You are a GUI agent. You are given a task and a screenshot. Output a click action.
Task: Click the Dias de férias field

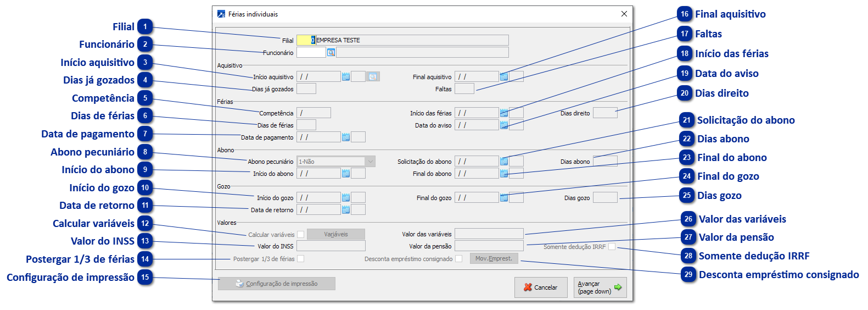click(x=306, y=125)
